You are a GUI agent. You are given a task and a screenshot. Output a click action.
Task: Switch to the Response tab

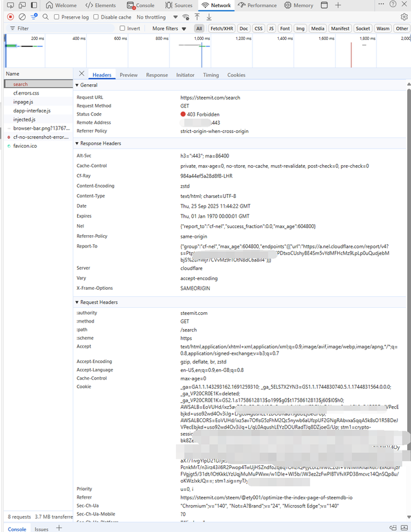157,75
